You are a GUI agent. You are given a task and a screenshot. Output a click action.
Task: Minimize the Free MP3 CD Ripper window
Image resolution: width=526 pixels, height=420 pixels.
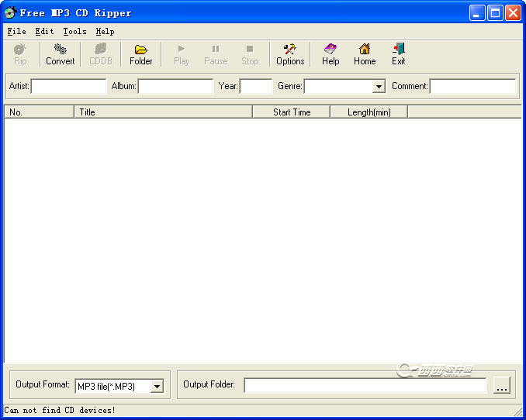(x=477, y=13)
